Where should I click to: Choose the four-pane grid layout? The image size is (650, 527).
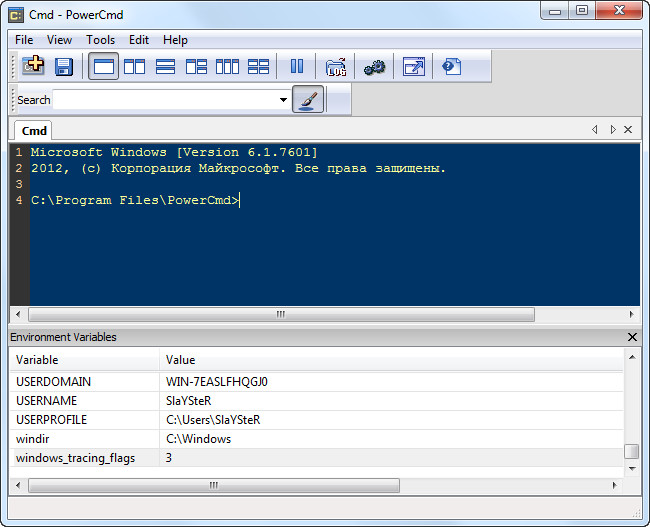(x=258, y=67)
